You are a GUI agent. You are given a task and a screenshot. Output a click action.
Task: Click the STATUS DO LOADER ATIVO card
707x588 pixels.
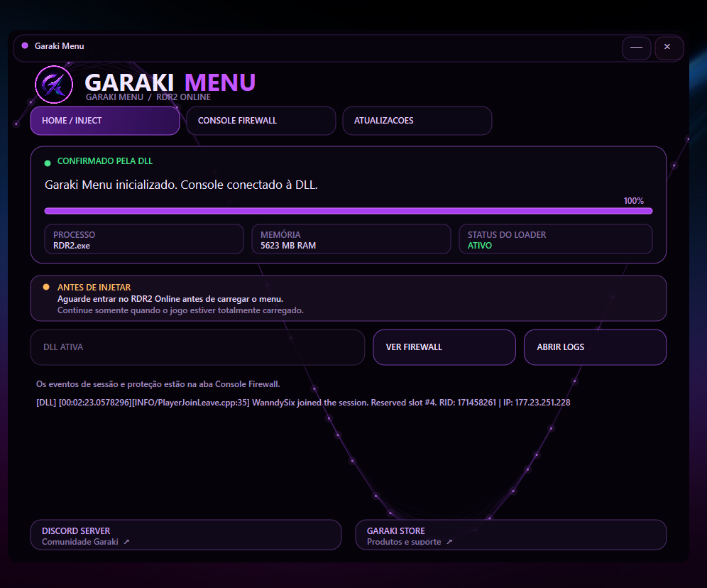click(556, 239)
